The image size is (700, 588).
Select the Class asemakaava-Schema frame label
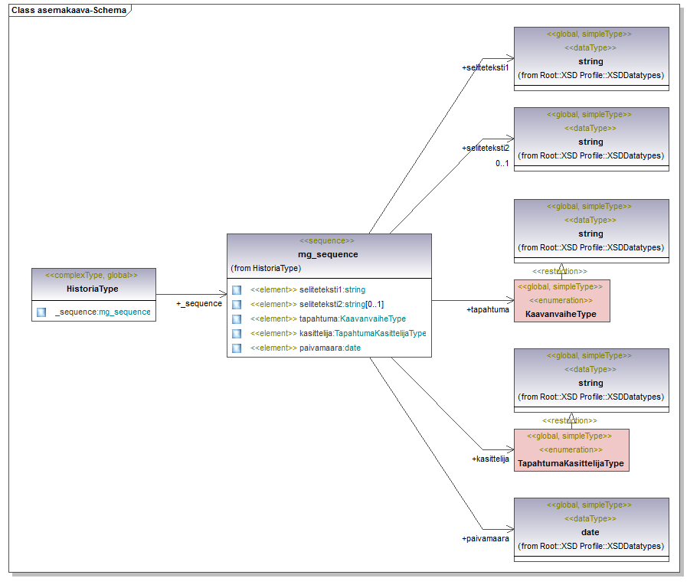pyautogui.click(x=69, y=11)
